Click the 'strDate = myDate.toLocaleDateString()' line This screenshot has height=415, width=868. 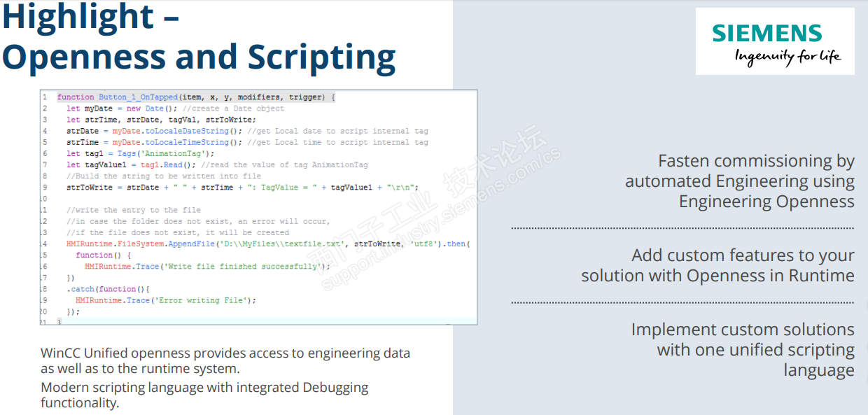[x=247, y=131]
